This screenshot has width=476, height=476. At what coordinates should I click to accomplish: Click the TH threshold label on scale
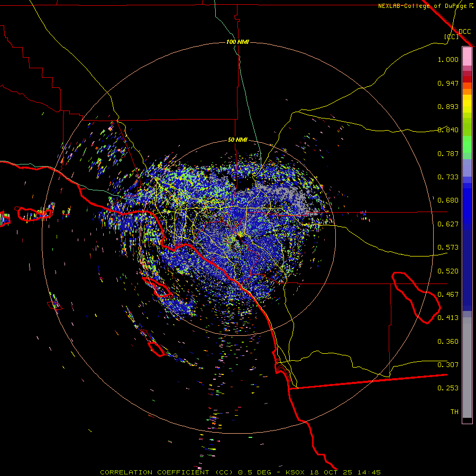(454, 412)
